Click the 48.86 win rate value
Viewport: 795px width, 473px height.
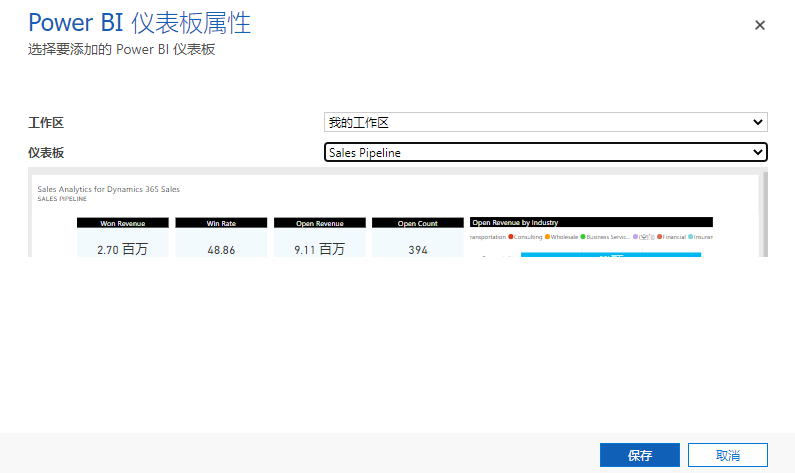click(221, 250)
